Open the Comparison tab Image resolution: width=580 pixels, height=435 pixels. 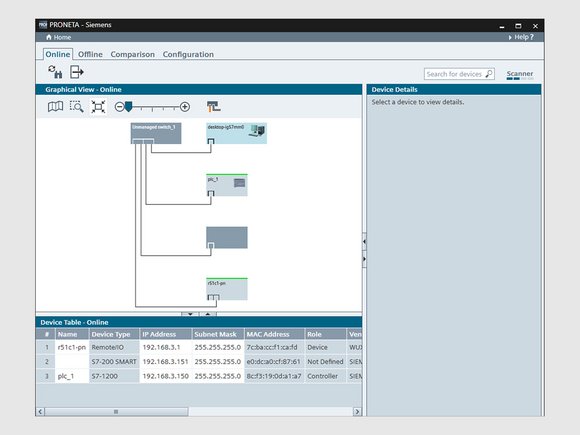coord(133,54)
